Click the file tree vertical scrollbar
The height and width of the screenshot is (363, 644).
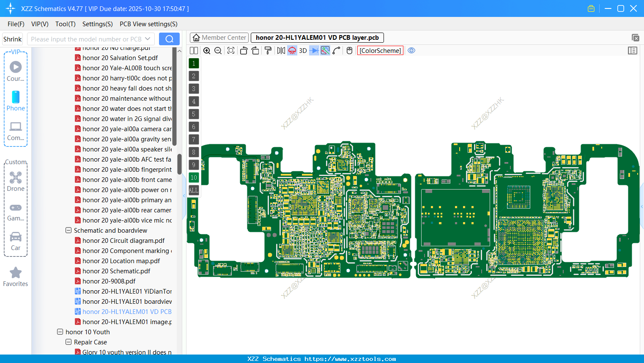point(179,164)
